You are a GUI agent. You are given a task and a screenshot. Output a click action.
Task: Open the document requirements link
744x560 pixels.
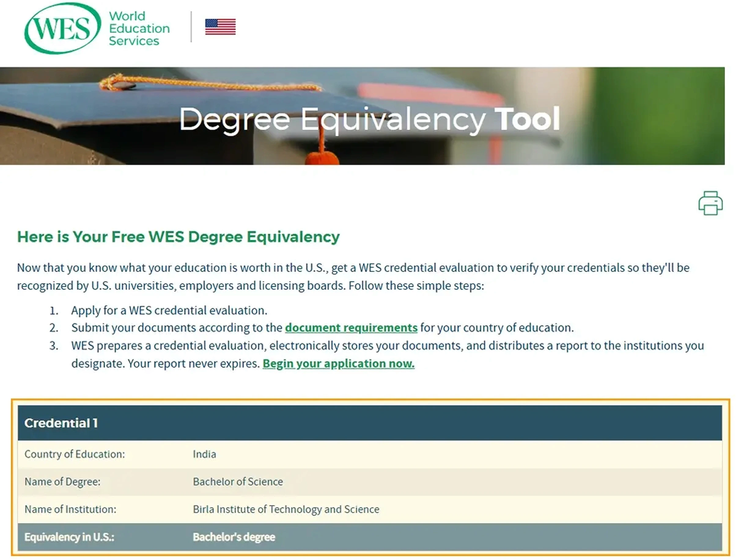351,328
